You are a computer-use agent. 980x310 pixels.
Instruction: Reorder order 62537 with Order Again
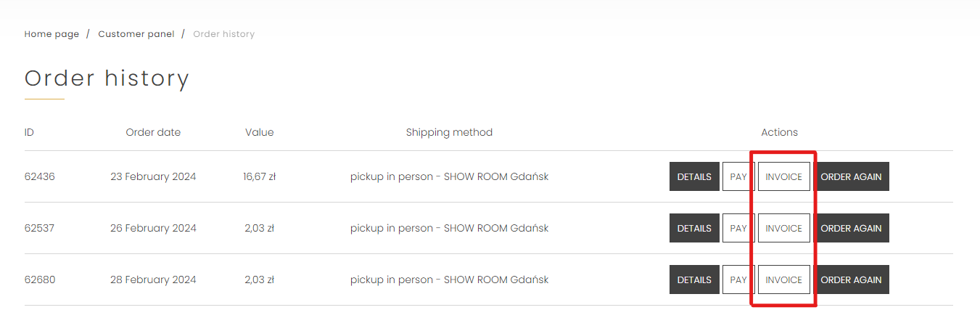click(x=852, y=228)
